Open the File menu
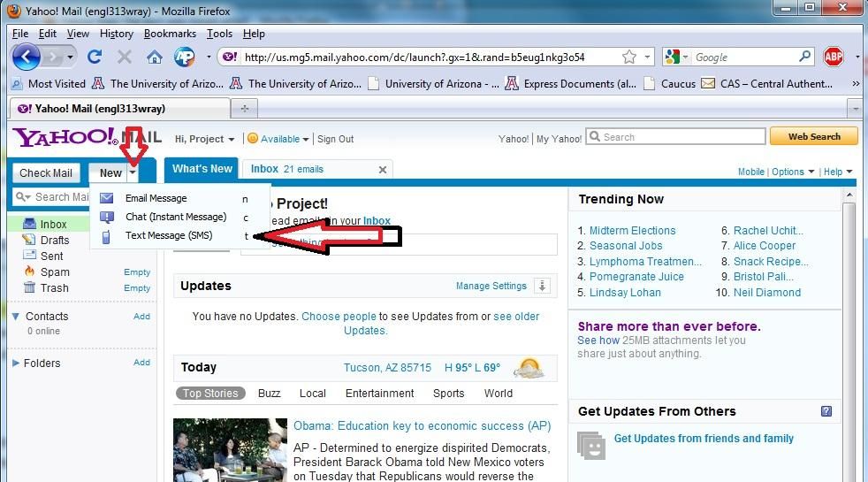 pos(20,34)
